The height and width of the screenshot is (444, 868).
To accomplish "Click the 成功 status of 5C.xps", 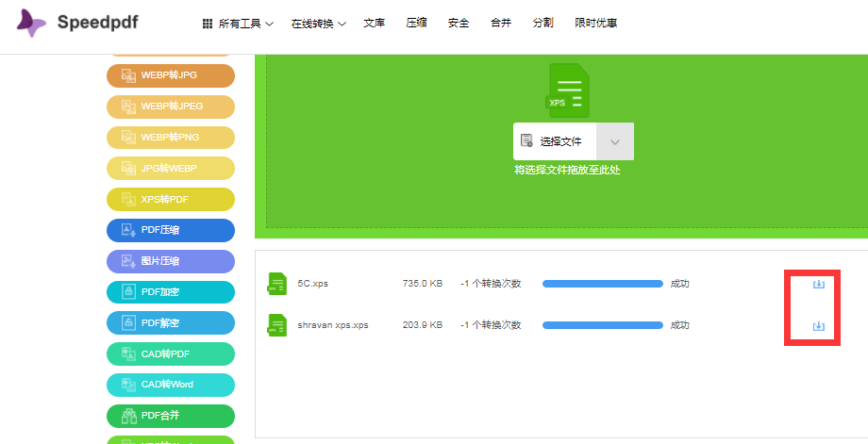I will tap(680, 284).
